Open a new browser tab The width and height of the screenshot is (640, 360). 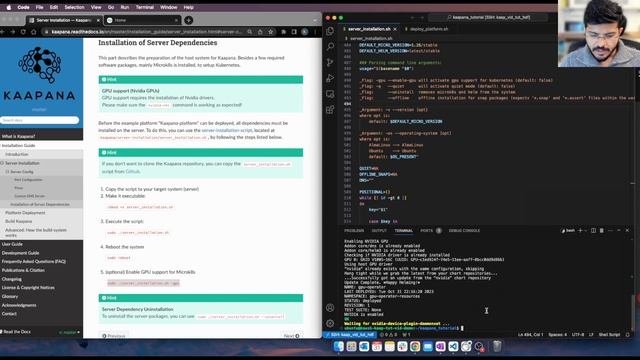(x=189, y=20)
